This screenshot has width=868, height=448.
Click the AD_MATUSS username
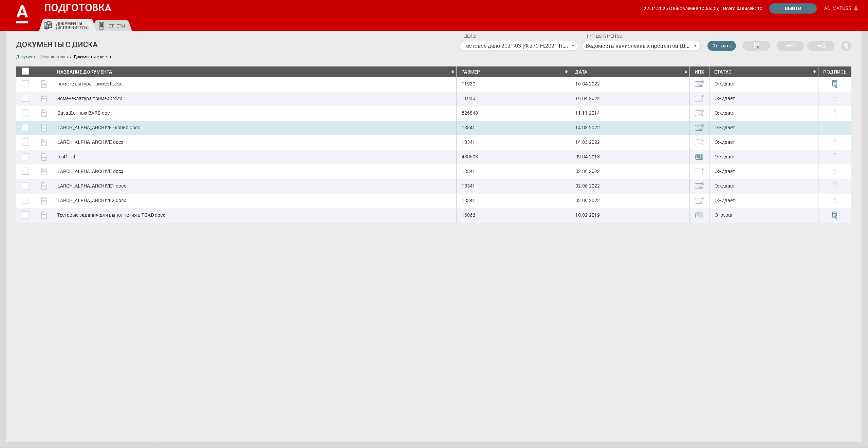pos(837,8)
